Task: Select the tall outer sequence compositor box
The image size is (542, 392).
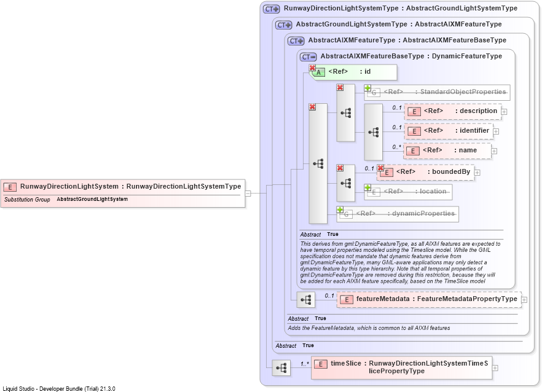Action: [318, 163]
